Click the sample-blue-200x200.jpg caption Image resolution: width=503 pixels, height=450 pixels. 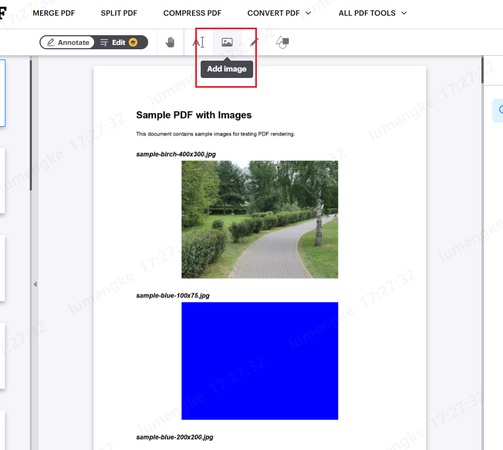[175, 437]
